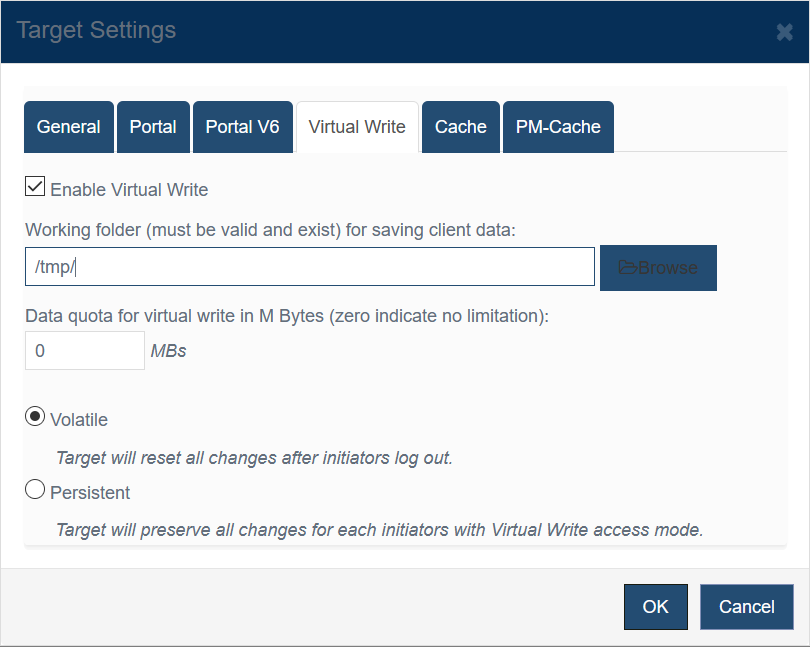
Task: Focus the working folder path field
Action: coord(310,267)
